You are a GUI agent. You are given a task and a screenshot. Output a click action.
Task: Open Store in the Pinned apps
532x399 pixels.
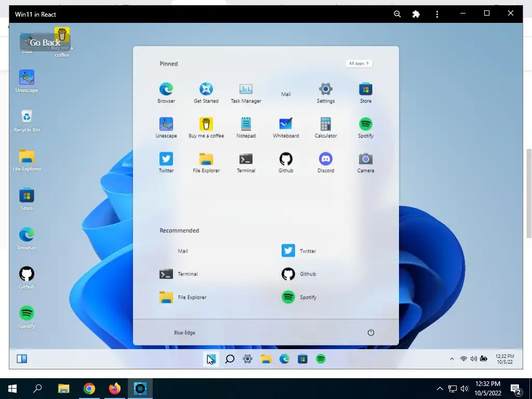pos(365,92)
